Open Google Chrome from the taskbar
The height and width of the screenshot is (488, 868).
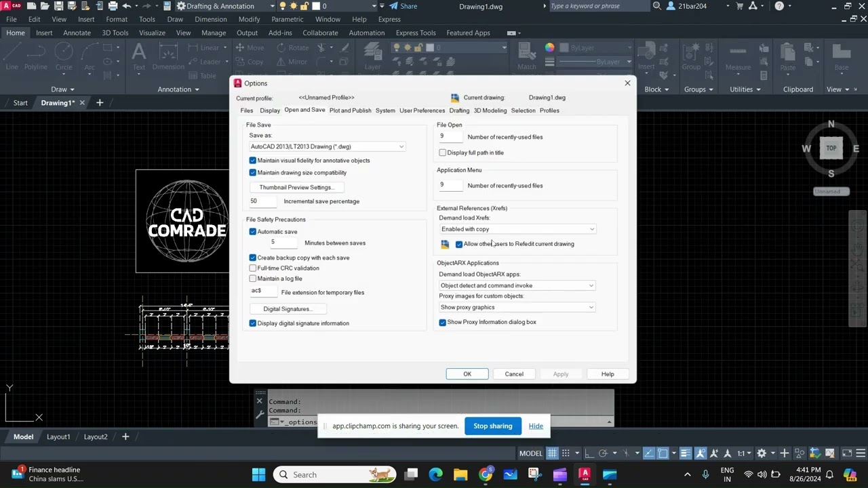coord(486,474)
